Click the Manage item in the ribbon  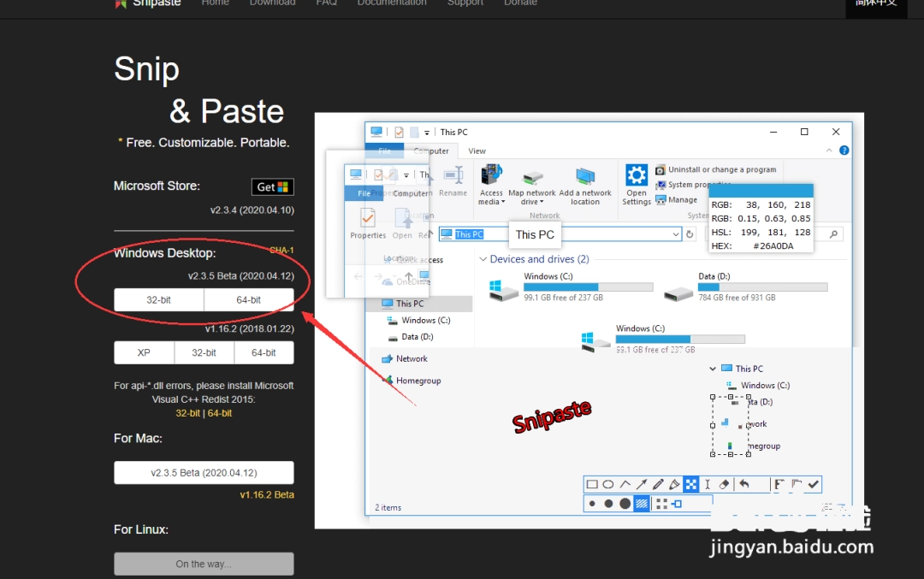pos(677,199)
